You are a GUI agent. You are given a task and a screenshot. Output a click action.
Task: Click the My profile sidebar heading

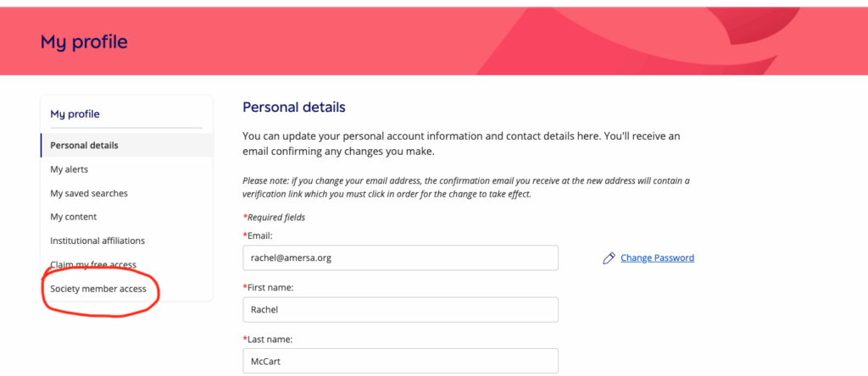(x=75, y=113)
